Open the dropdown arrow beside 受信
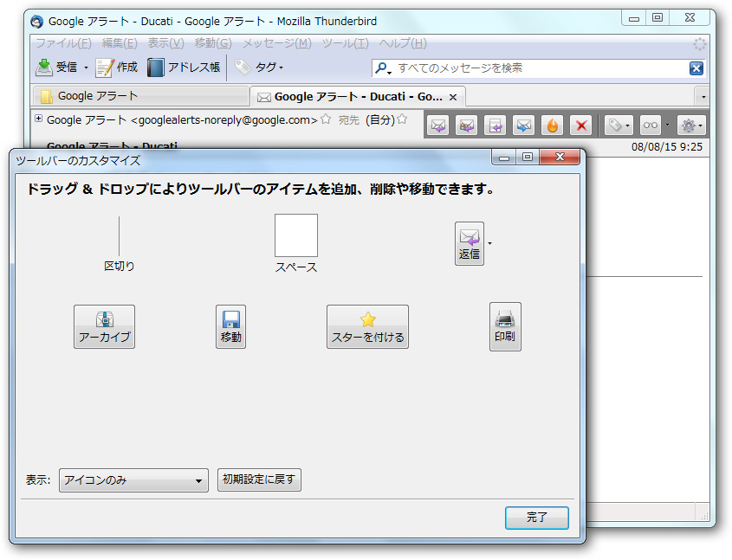 86,68
